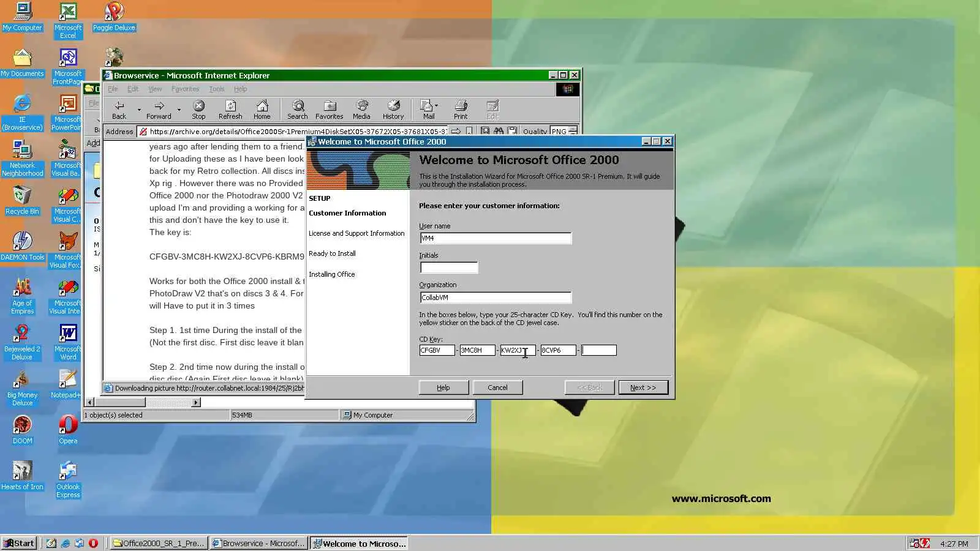Select the Hearts of Iron desktop shortcut
This screenshot has width=980, height=551.
[23, 476]
